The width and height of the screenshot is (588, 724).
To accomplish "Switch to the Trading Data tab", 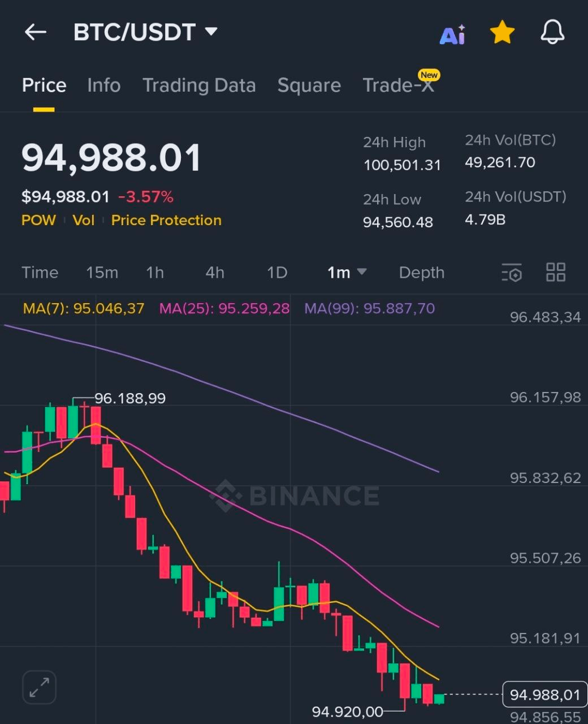I will pos(199,85).
